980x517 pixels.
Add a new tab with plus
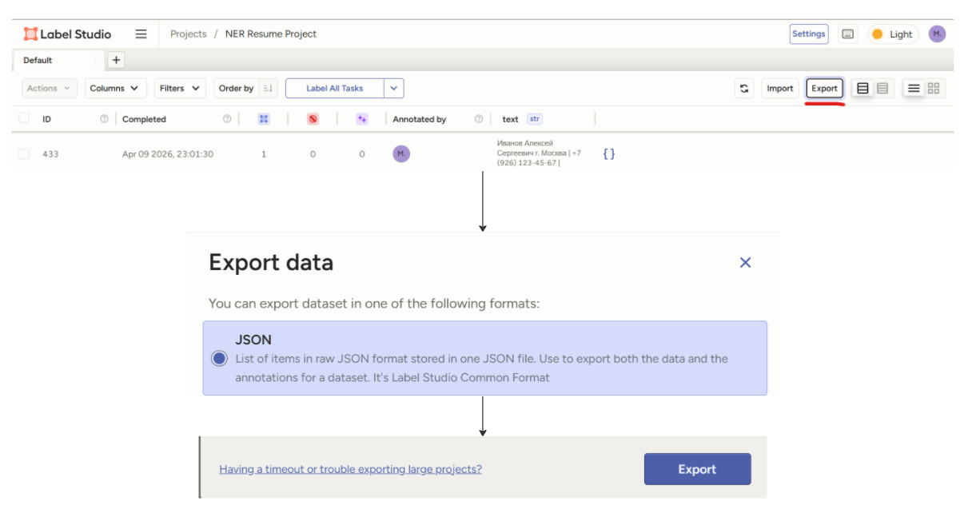pos(115,60)
